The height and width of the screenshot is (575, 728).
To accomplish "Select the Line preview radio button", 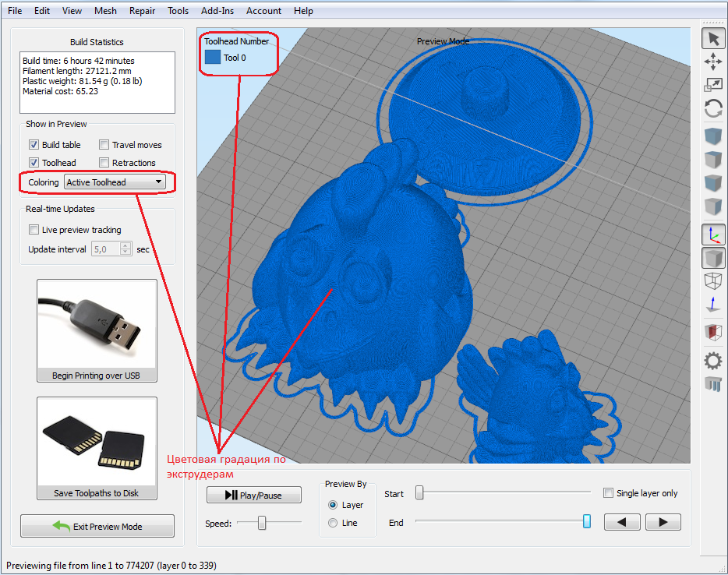I will click(333, 522).
